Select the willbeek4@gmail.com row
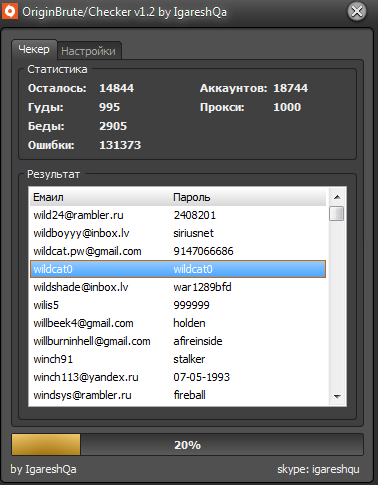Screen dimensions: 378x485 [x=178, y=323]
